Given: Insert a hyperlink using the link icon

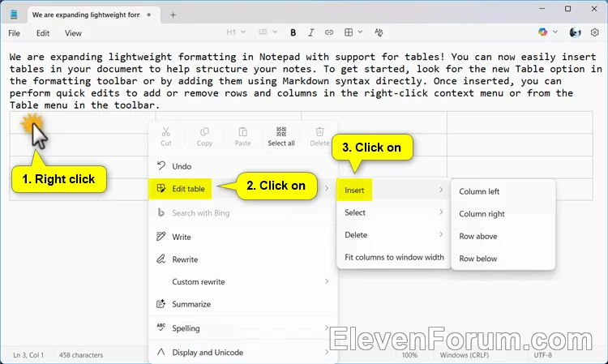Looking at the screenshot, I should tap(329, 32).
